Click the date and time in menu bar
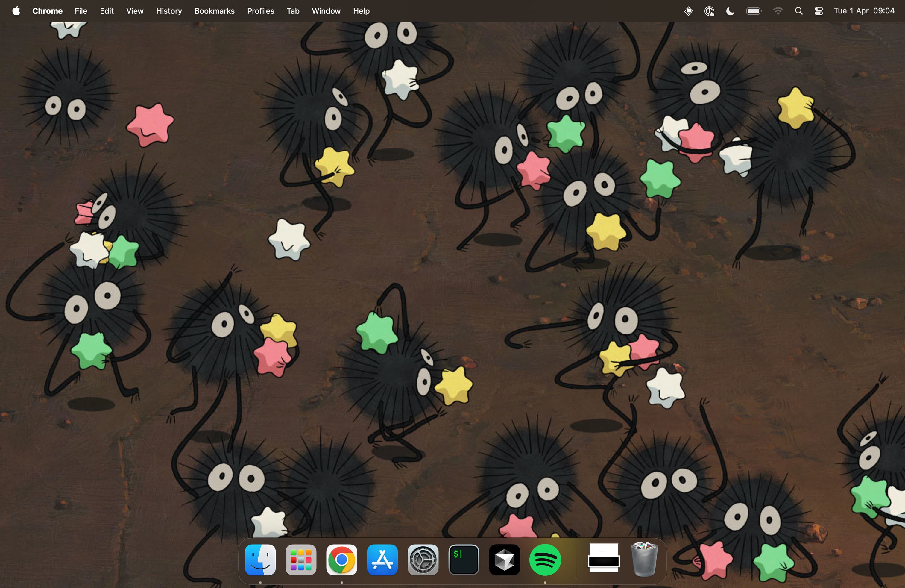The width and height of the screenshot is (905, 588). 864,11
